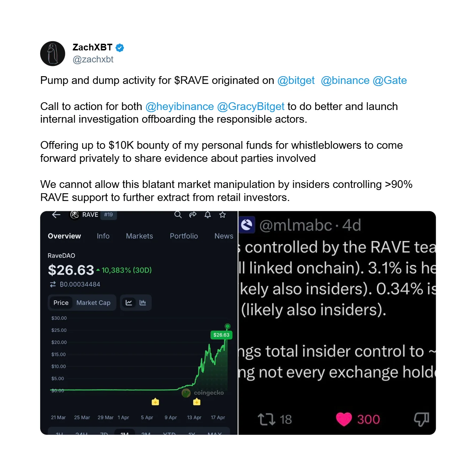Swap the BTC price conversion arrows

point(53,284)
